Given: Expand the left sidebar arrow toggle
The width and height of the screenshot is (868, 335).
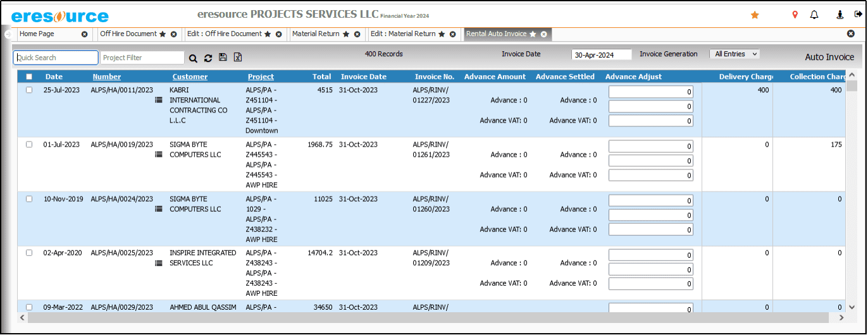Looking at the screenshot, I should click(x=8, y=34).
